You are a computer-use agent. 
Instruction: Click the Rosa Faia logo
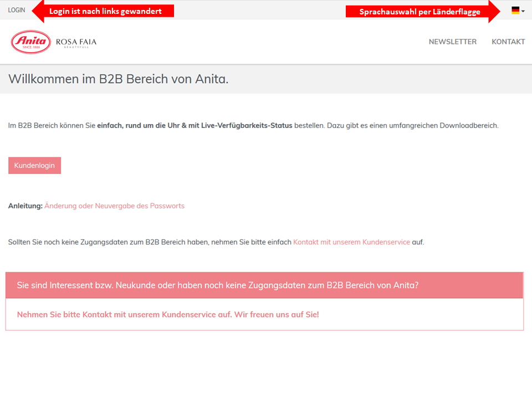click(76, 42)
